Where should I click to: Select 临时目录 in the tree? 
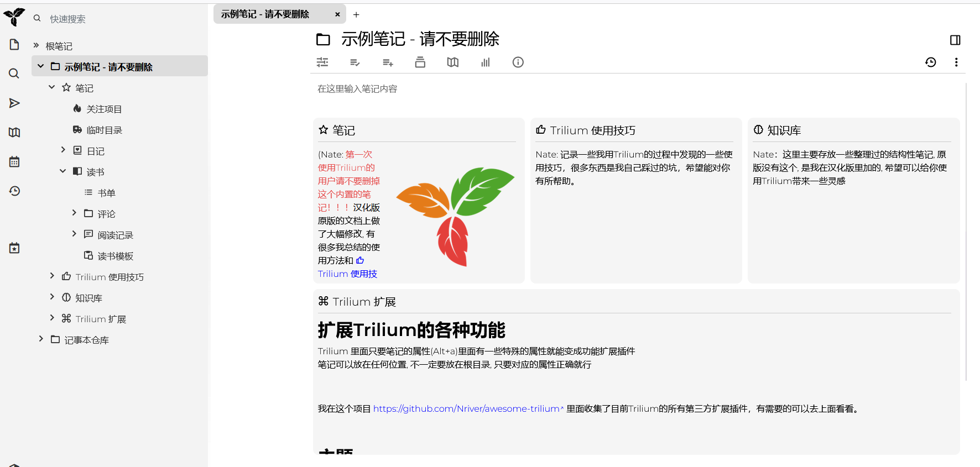pyautogui.click(x=104, y=130)
